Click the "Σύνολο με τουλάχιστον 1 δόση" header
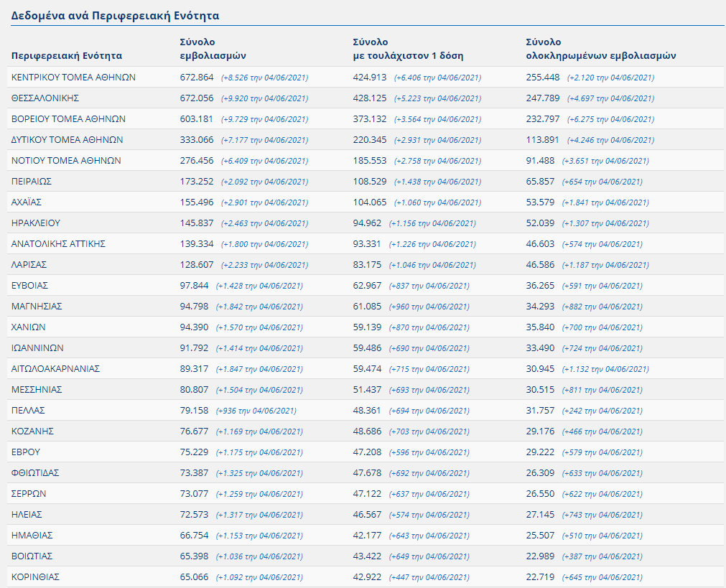Image resolution: width=726 pixels, height=588 pixels. tap(408, 49)
